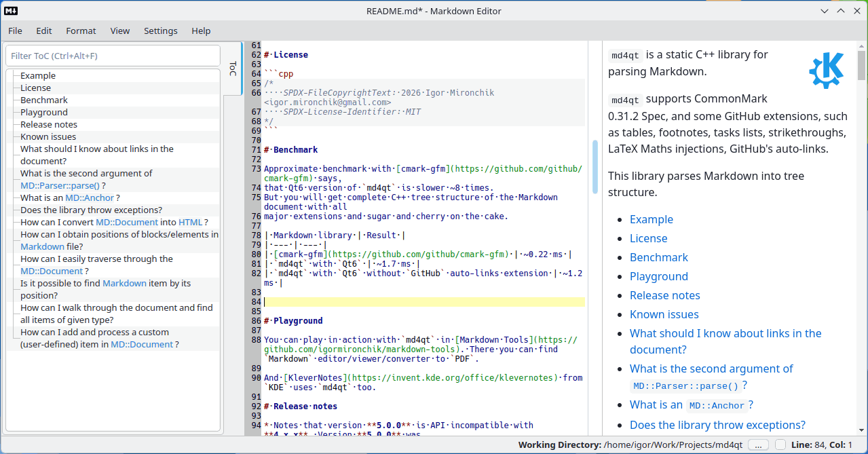Image resolution: width=868 pixels, height=454 pixels.
Task: Jump to 'Does the library throw exceptions?' ToC entry
Action: point(91,210)
